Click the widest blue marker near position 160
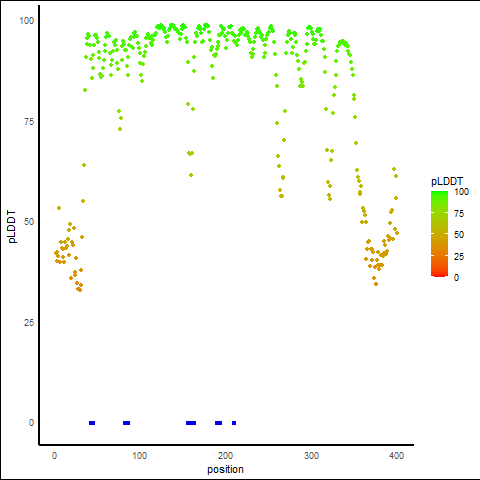Viewport: 480px width, 480px height. point(191,423)
